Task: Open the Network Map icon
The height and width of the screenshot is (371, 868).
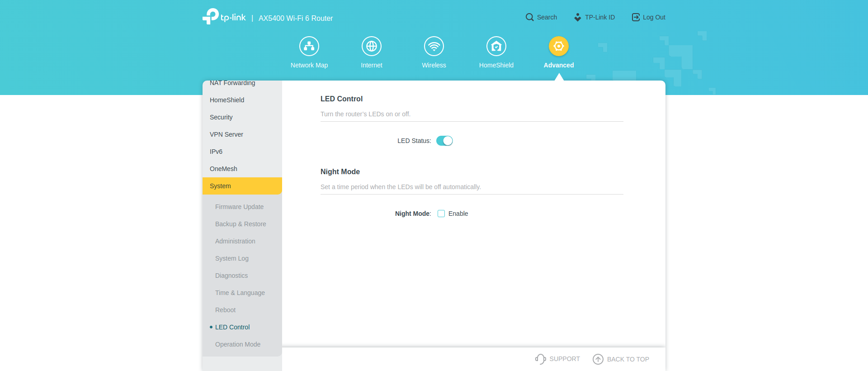Action: [x=309, y=46]
